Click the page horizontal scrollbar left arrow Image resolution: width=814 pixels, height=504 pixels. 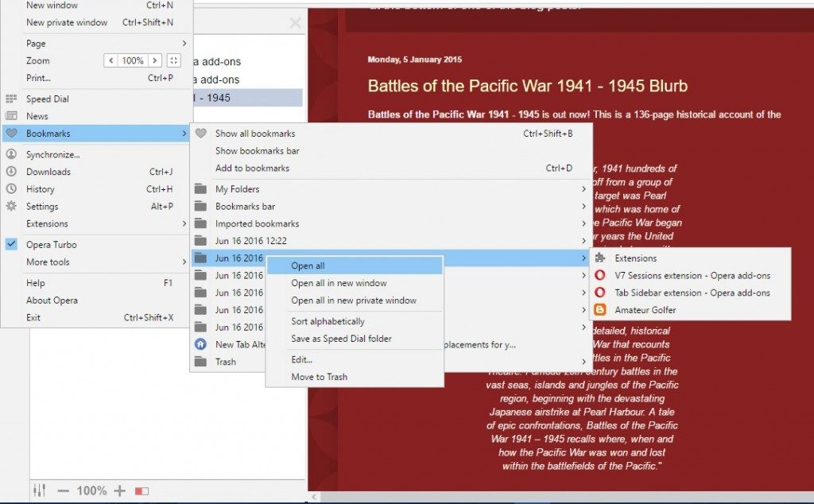pos(313,497)
